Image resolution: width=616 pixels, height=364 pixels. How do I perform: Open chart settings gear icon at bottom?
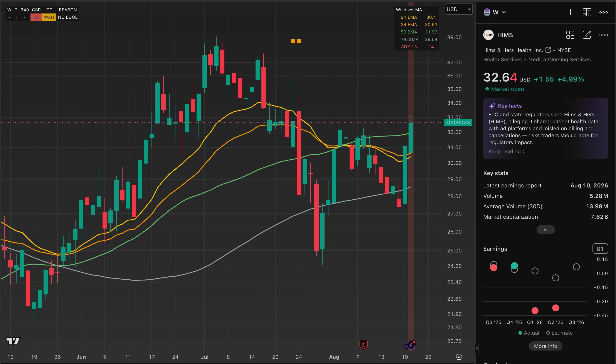(459, 357)
